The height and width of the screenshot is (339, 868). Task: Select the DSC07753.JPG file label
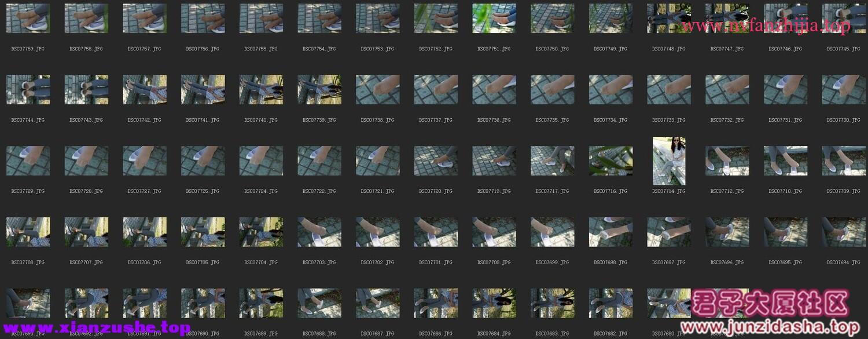point(377,49)
